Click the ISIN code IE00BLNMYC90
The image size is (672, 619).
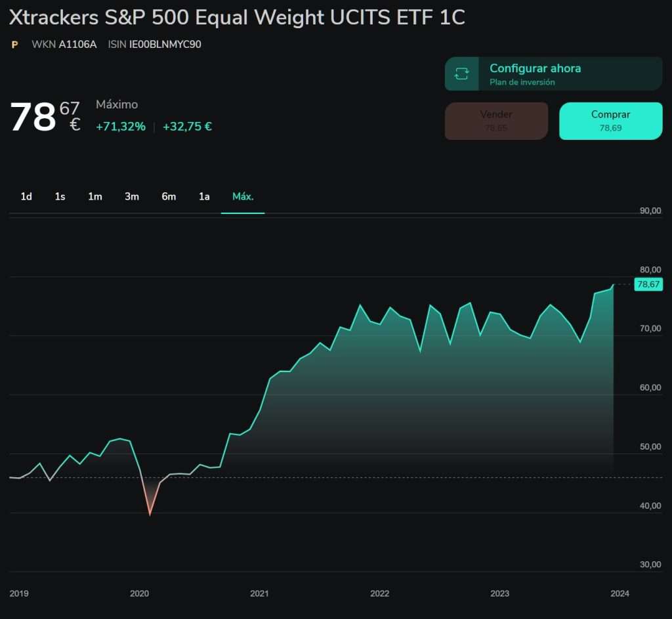pyautogui.click(x=164, y=45)
